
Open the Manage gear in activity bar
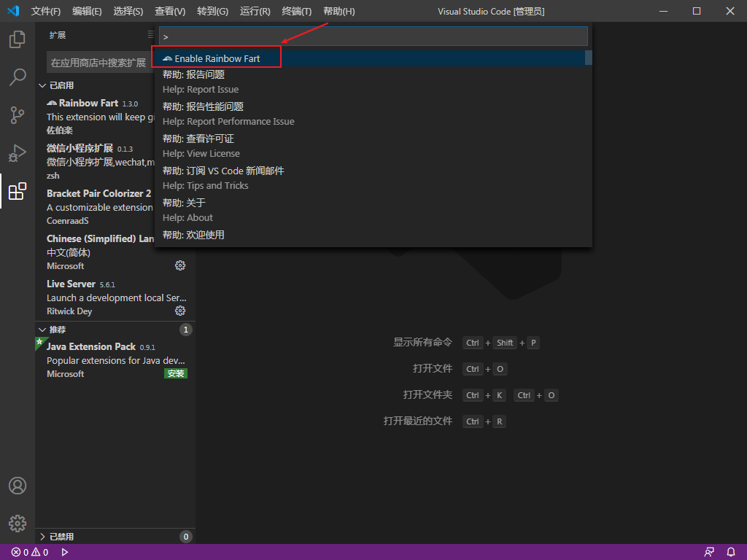(x=18, y=524)
